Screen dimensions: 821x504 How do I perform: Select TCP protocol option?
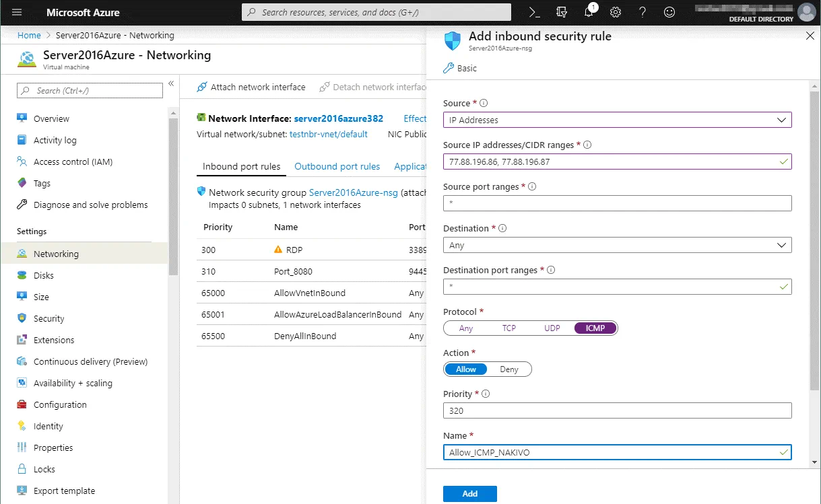click(x=509, y=328)
